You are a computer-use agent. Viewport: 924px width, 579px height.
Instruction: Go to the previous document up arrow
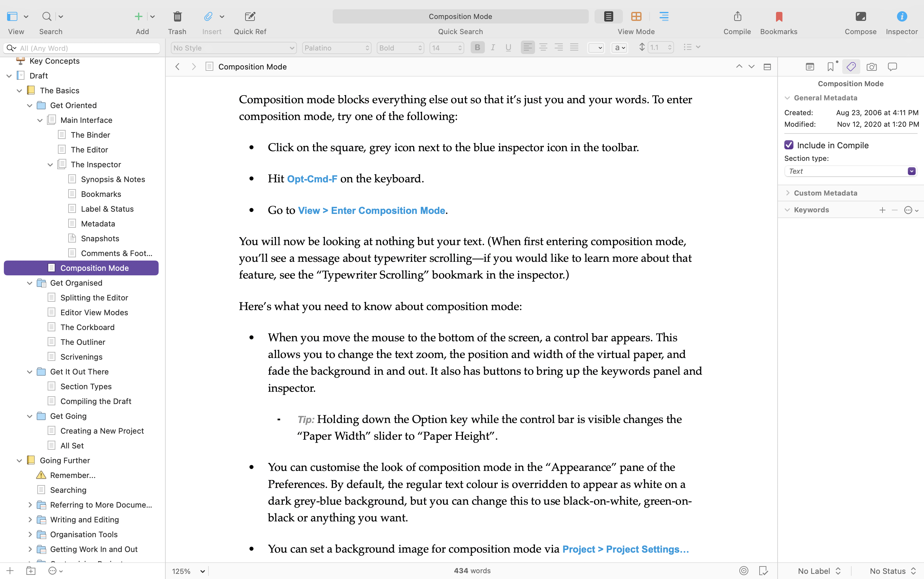[739, 67]
